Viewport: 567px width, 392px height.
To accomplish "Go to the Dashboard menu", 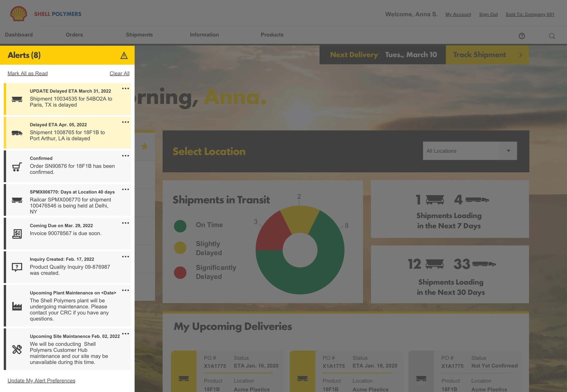I will click(19, 35).
